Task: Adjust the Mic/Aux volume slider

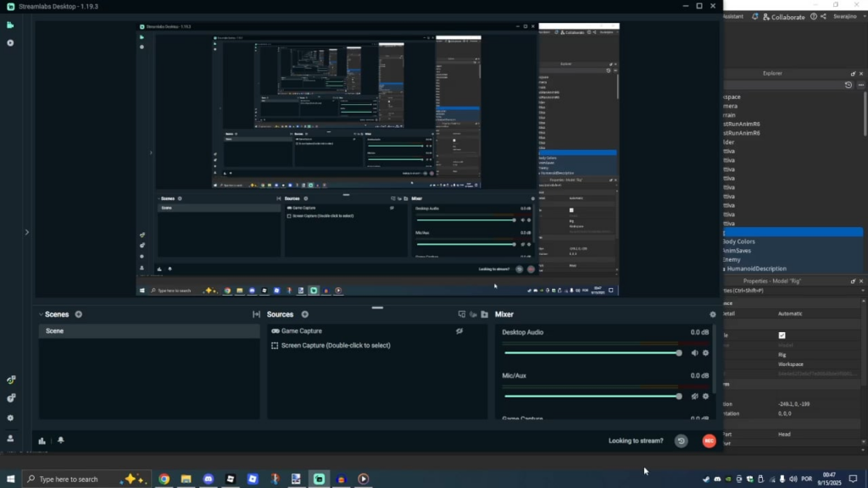Action: (593, 396)
